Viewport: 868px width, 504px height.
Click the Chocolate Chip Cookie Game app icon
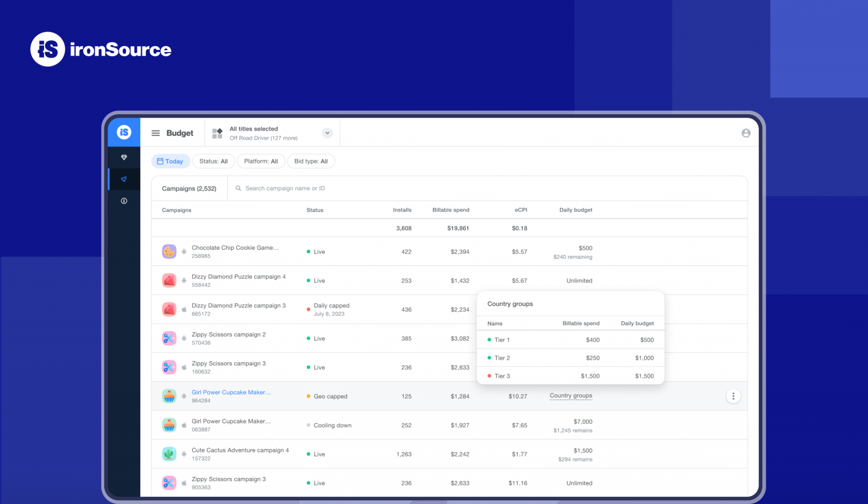pyautogui.click(x=169, y=251)
